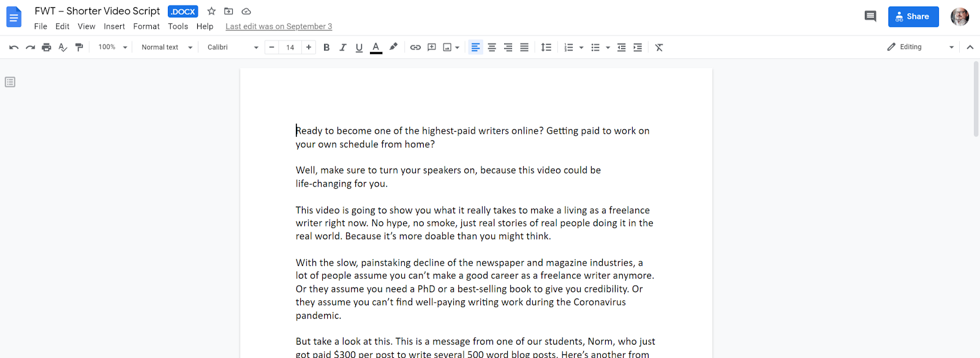Click the undo arrow icon
The width and height of the screenshot is (980, 358).
click(13, 47)
